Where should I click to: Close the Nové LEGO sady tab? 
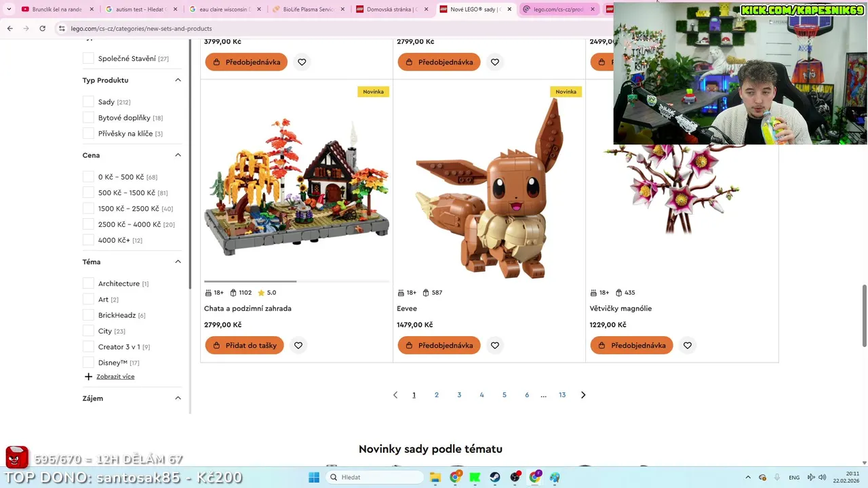509,9
